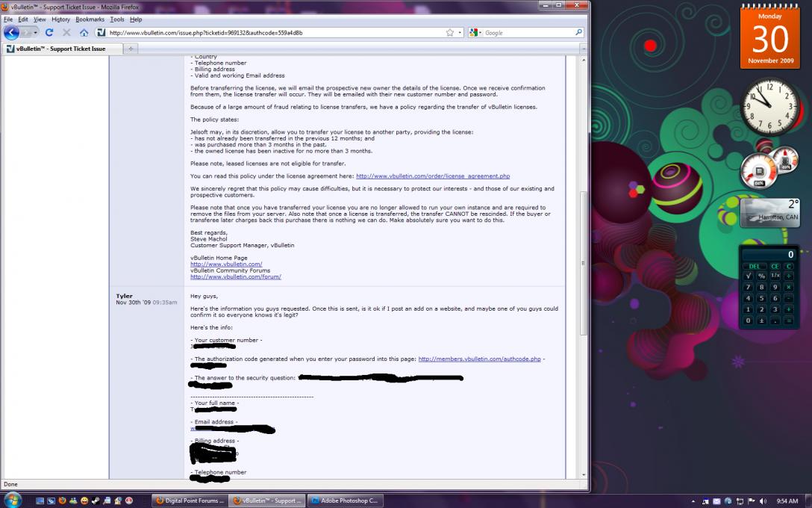The image size is (812, 508).
Task: Open the Help menu
Action: pos(136,19)
